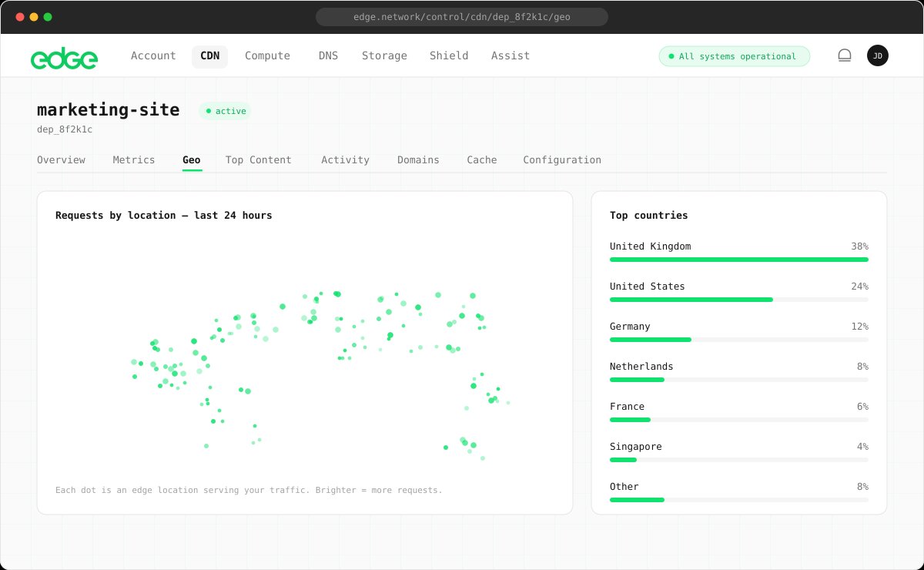Click the Singapore percentage bar
Screen dimensions: 924x570
coord(739,460)
